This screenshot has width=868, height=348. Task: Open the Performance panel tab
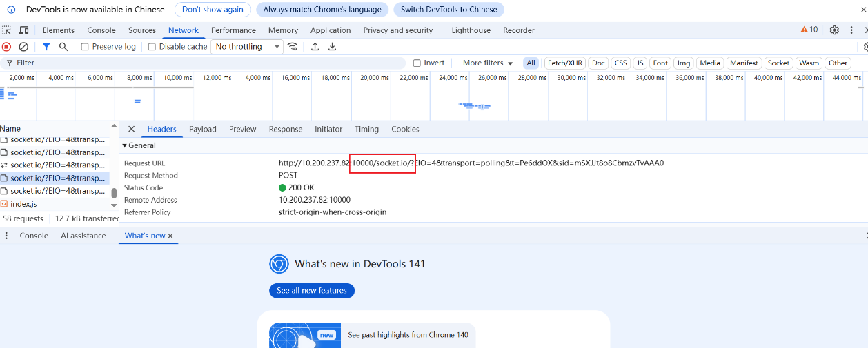[233, 30]
